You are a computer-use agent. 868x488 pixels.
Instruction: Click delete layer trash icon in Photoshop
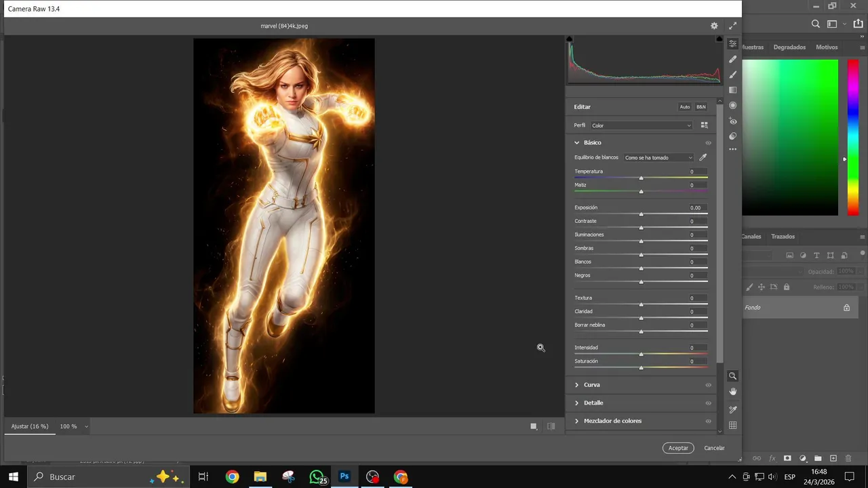click(848, 459)
